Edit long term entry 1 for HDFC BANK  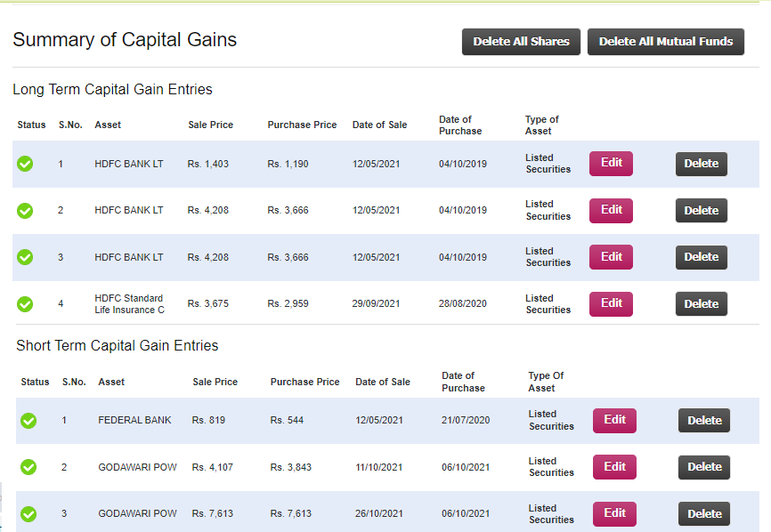(x=611, y=163)
